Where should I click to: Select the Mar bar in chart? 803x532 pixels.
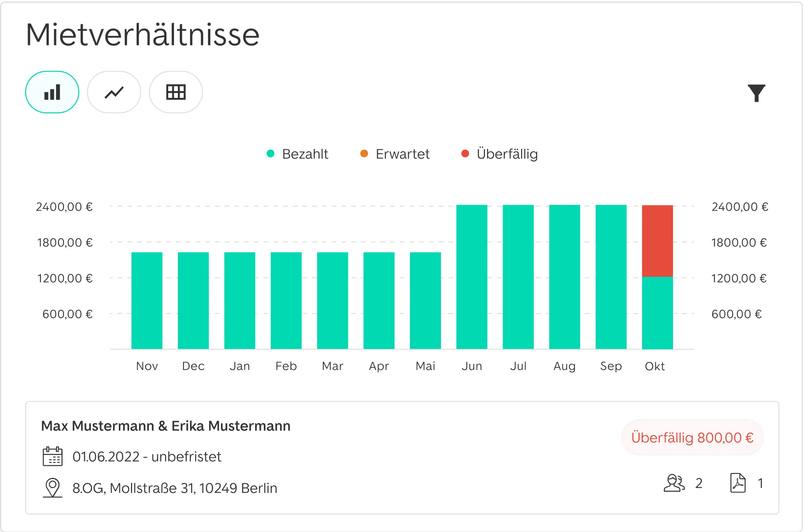[332, 301]
